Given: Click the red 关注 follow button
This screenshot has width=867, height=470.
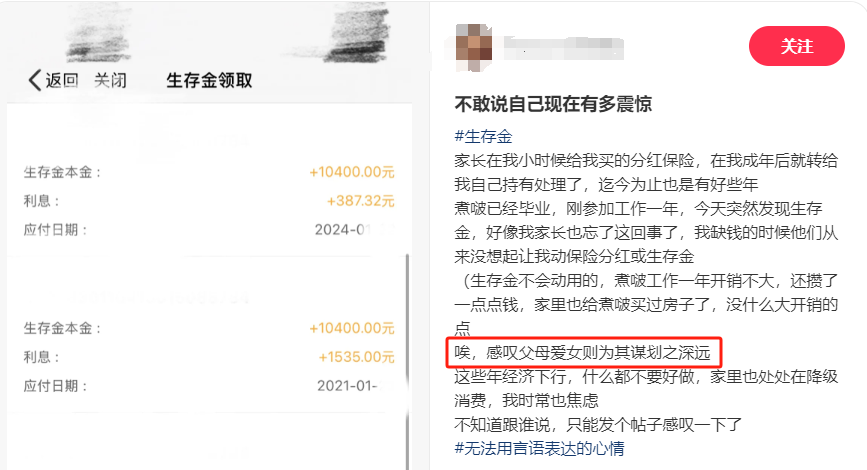Looking at the screenshot, I should pos(796,46).
